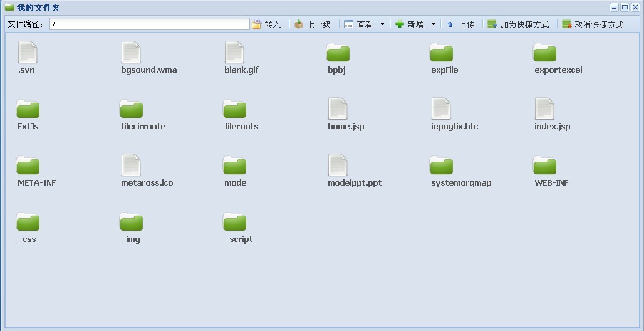The width and height of the screenshot is (644, 331).
Task: Click the fileroots name label
Action: pyautogui.click(x=242, y=126)
